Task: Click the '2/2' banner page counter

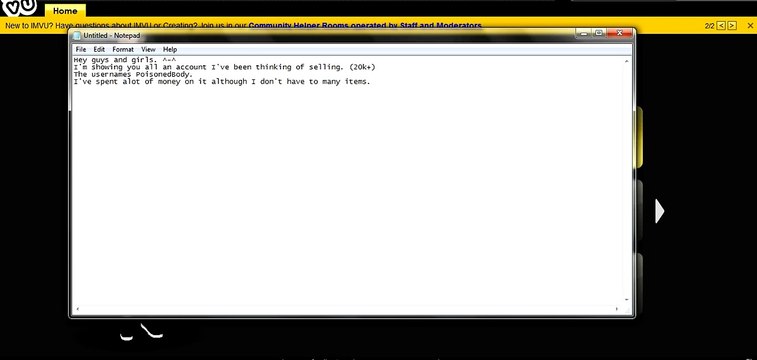Action: pos(709,26)
